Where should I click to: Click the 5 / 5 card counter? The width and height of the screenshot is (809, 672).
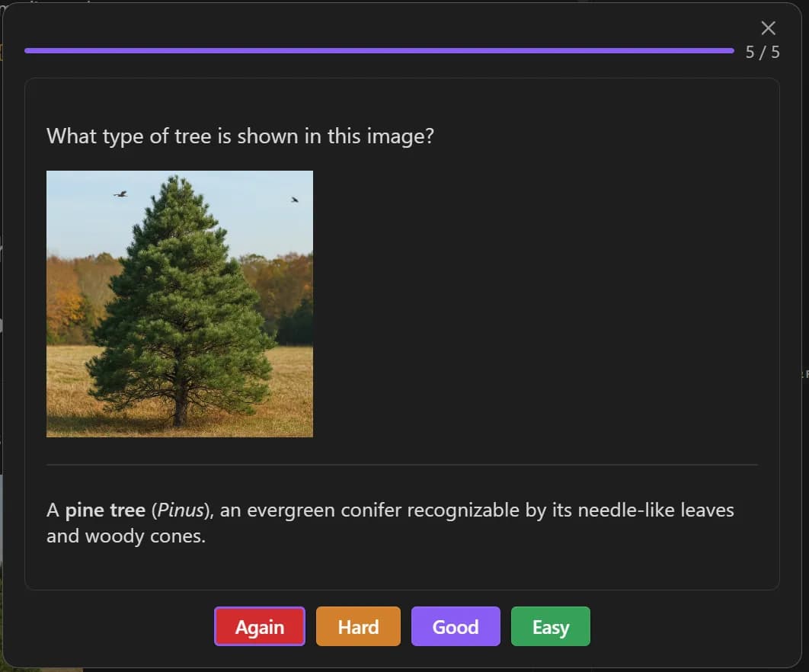pyautogui.click(x=763, y=52)
